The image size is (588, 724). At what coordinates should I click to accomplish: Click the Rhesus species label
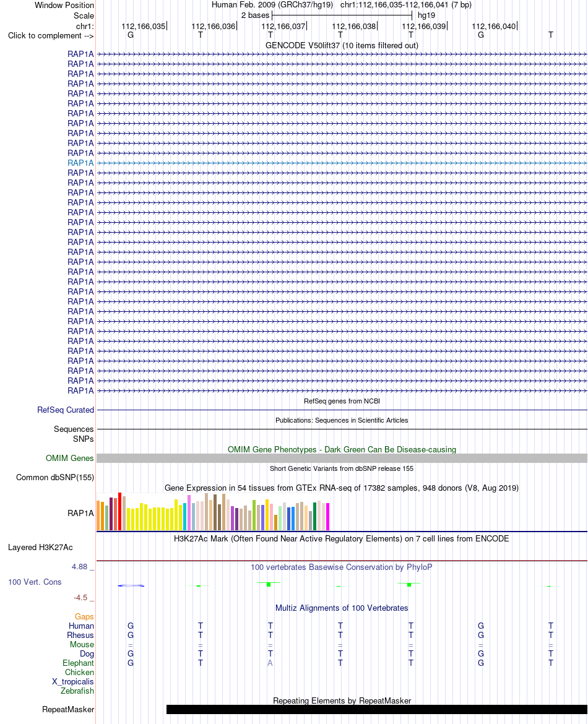point(80,636)
